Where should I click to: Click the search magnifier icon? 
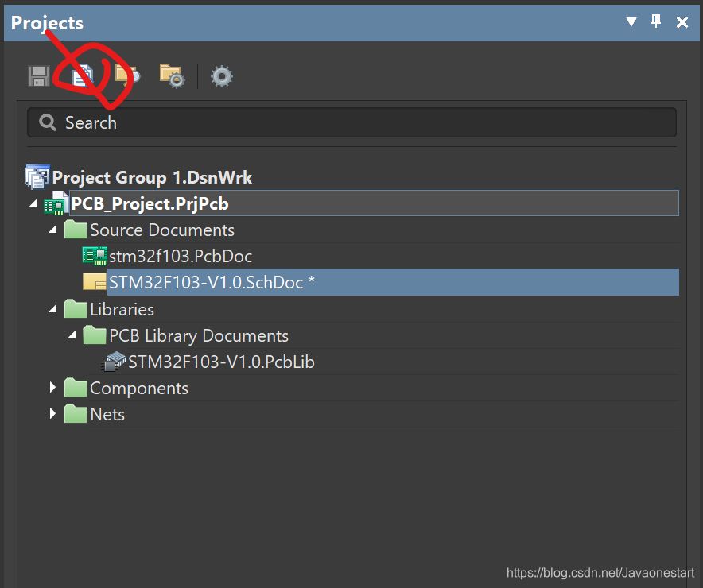pyautogui.click(x=47, y=122)
